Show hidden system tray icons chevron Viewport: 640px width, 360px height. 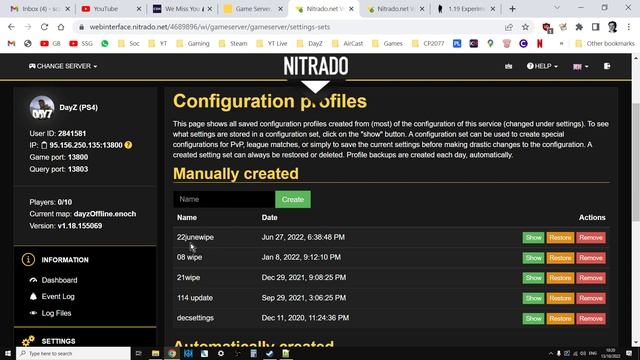coord(550,353)
